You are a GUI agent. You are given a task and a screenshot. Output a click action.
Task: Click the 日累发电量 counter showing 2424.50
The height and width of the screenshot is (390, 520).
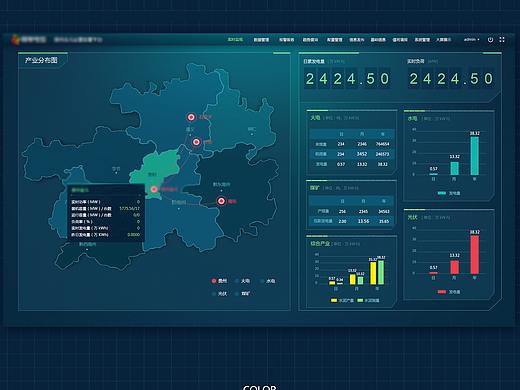(x=348, y=79)
